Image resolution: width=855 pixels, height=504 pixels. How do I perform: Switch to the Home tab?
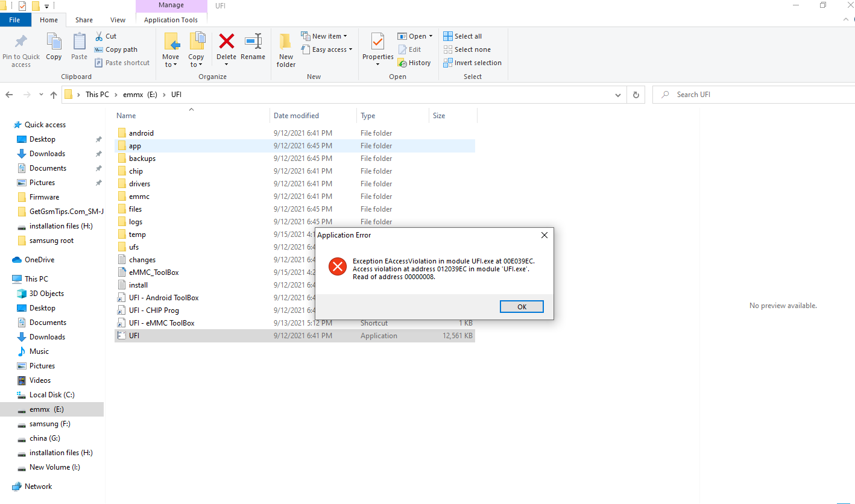pos(49,20)
